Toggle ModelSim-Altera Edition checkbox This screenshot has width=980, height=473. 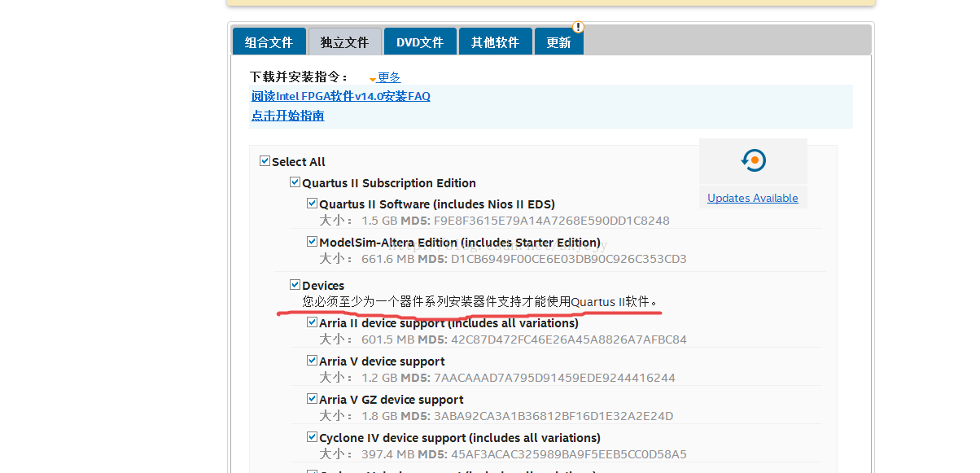point(312,242)
